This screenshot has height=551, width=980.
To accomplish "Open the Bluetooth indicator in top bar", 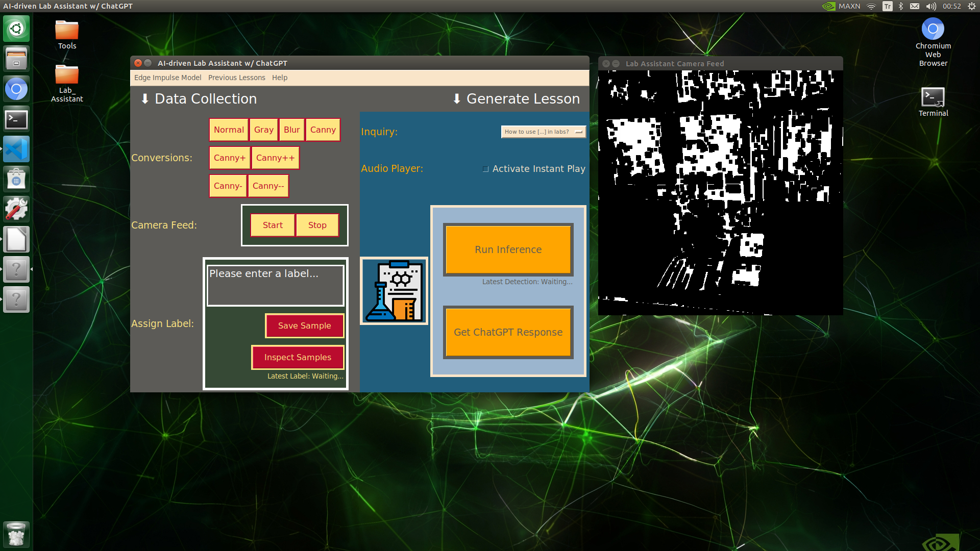I will coord(901,6).
